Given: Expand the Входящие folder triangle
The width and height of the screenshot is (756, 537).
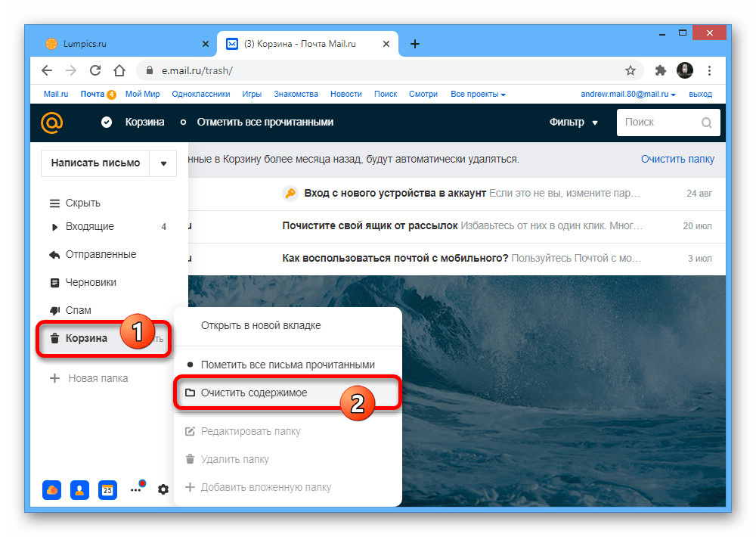Looking at the screenshot, I should (54, 227).
